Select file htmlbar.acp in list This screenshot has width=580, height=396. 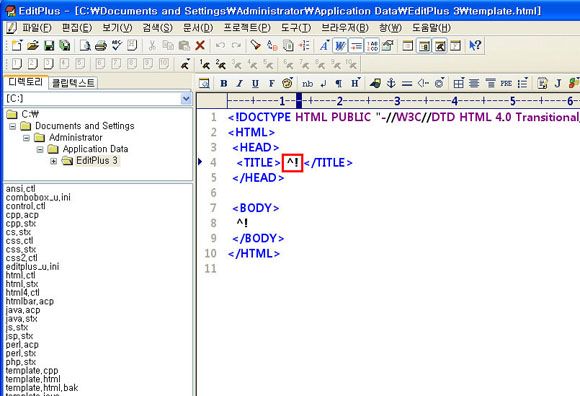pyautogui.click(x=30, y=301)
